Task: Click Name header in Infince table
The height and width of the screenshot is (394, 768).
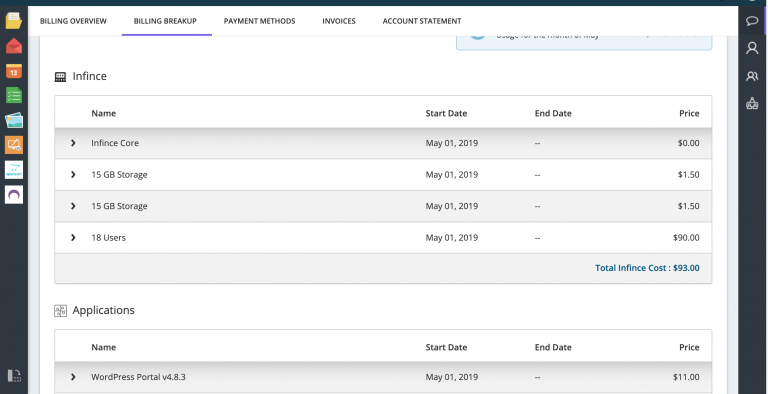Action: pos(104,113)
